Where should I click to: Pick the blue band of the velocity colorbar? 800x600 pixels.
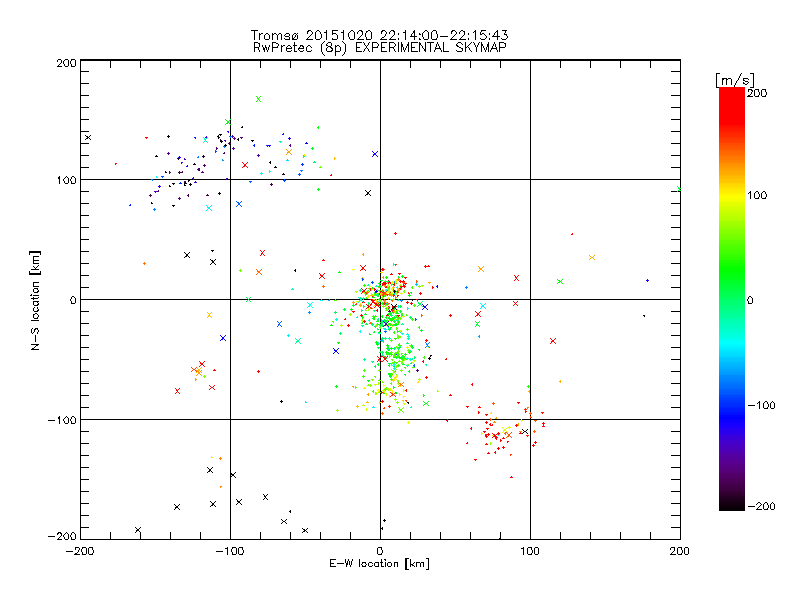[x=732, y=416]
